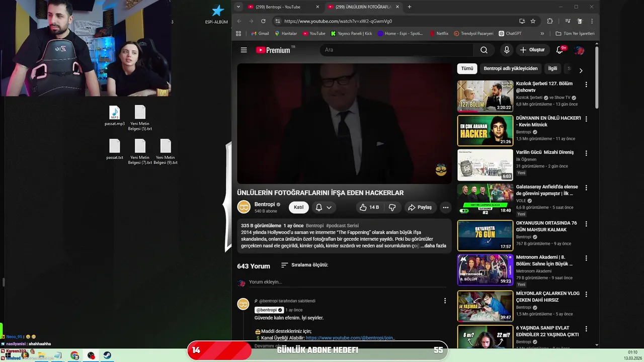Open Haritalar bookmark
This screenshot has width=644, height=362.
[286, 34]
